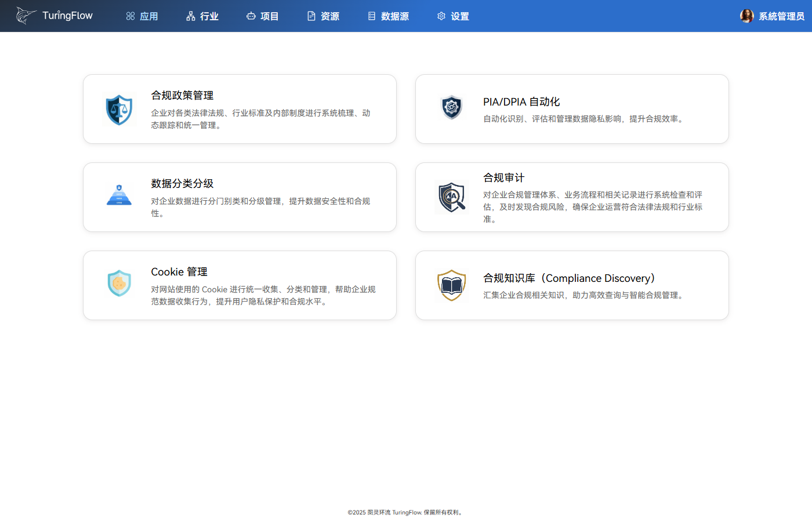This screenshot has height=522, width=812.
Task: Click the magnifying-glass shield icon of 合规审计
Action: pos(452,197)
